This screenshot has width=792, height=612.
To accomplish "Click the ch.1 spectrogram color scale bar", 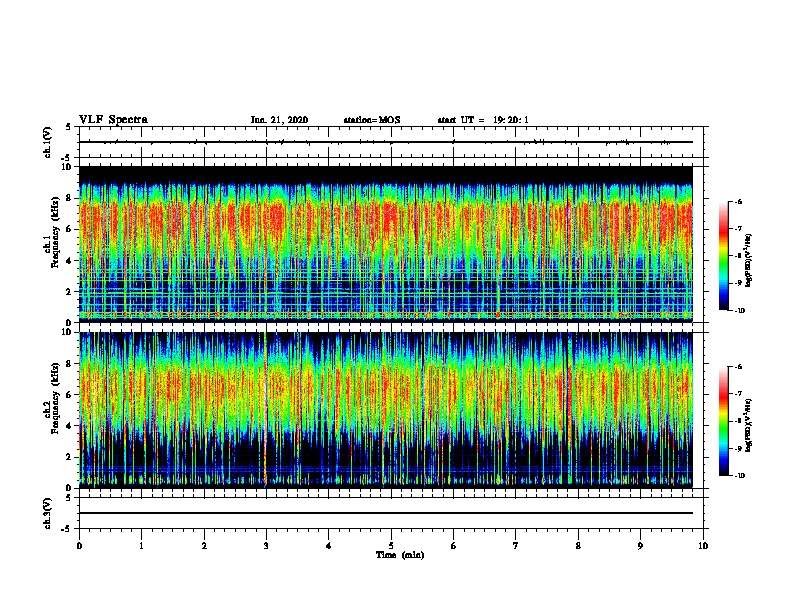I will (723, 256).
